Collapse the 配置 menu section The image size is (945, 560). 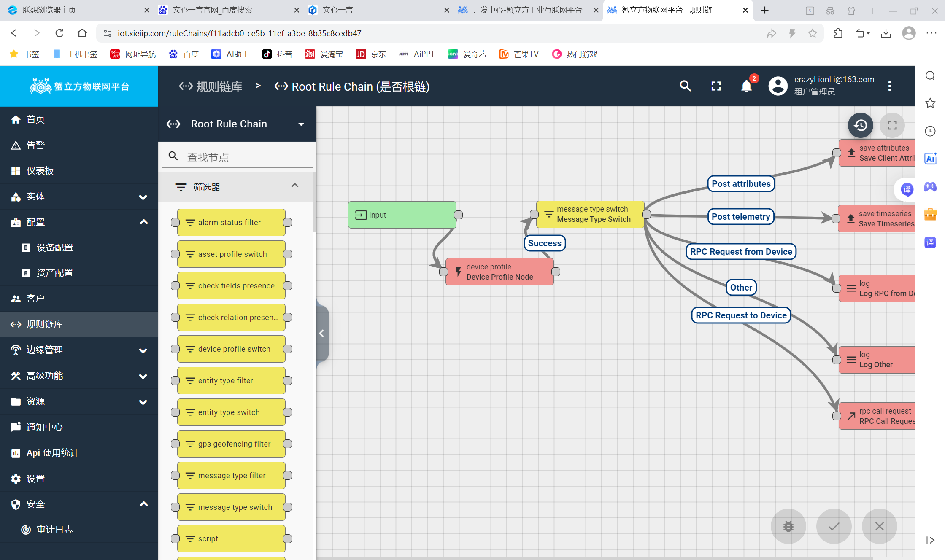[144, 222]
